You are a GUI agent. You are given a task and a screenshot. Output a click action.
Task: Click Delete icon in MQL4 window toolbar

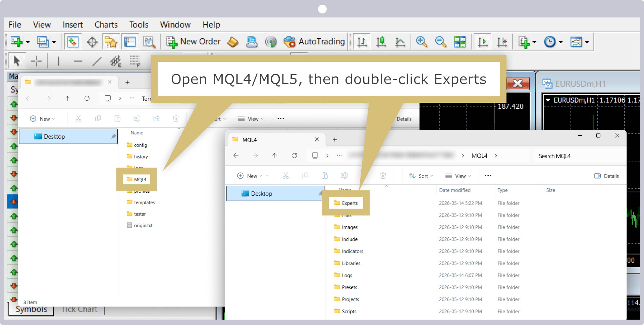[x=383, y=176]
